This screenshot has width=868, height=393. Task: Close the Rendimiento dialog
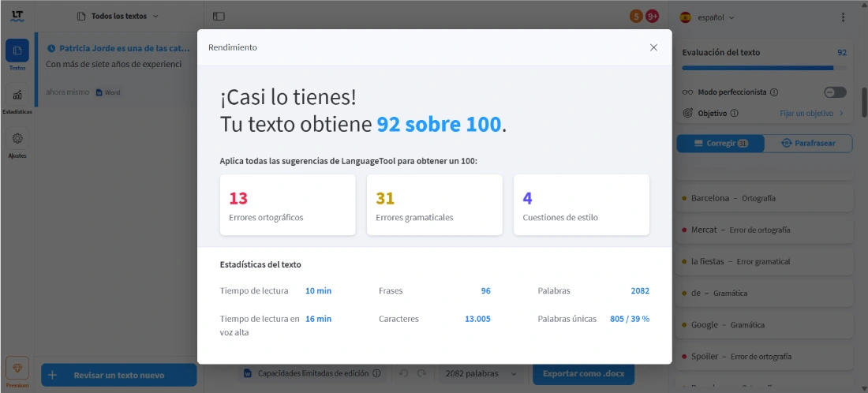[654, 47]
